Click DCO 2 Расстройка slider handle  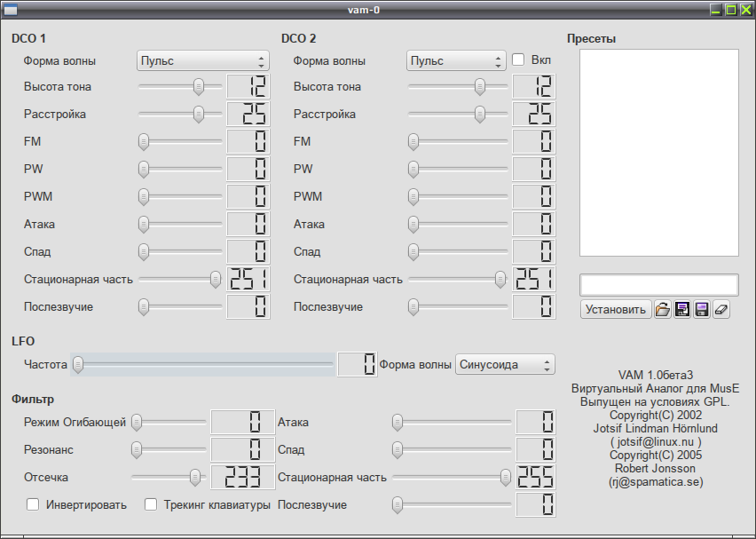tap(480, 115)
